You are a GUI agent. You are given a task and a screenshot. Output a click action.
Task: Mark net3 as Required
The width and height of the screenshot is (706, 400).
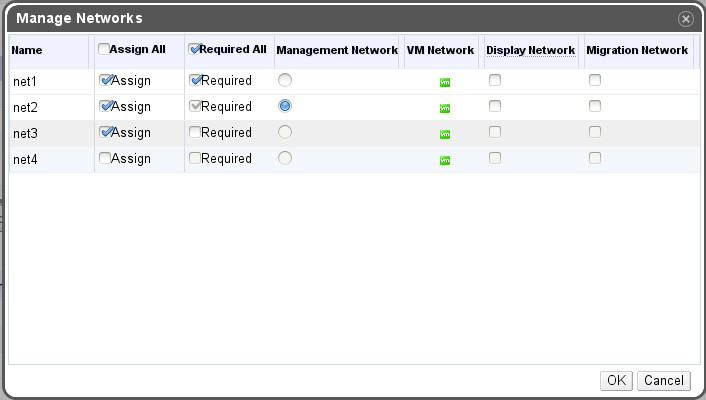(x=195, y=132)
